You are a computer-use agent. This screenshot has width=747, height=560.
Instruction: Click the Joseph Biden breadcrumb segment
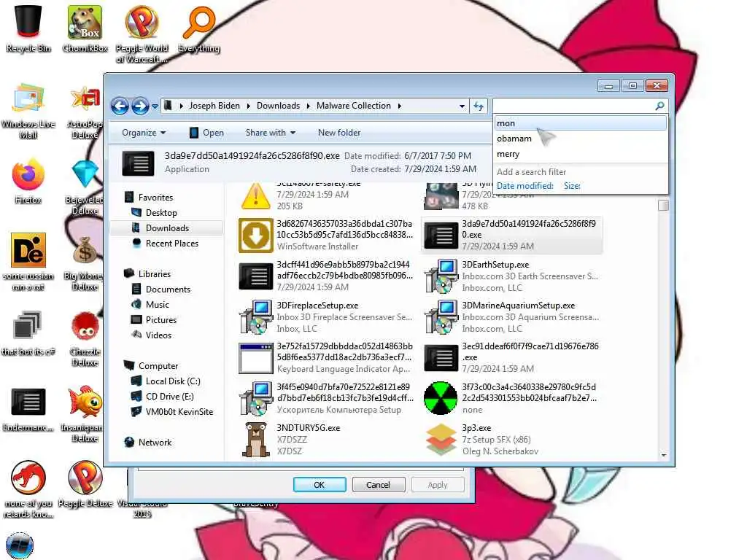[214, 106]
